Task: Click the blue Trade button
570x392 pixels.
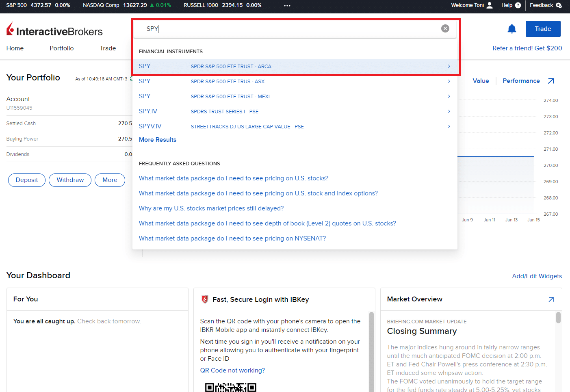Action: 543,29
